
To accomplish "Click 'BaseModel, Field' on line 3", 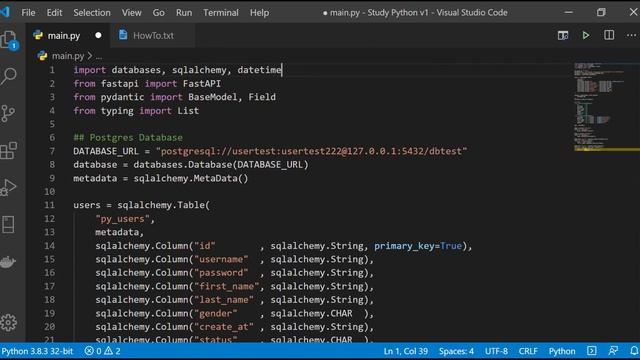I will coord(232,97).
